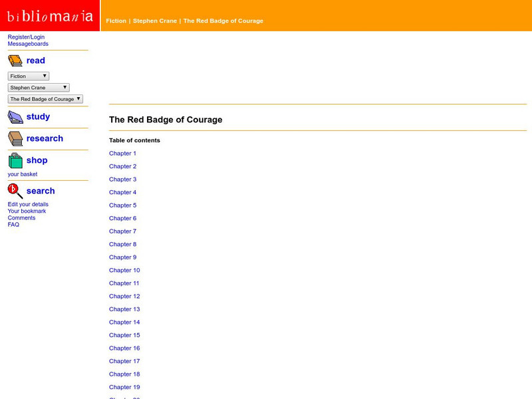
Task: Click the Table of contents heading
Action: point(134,140)
